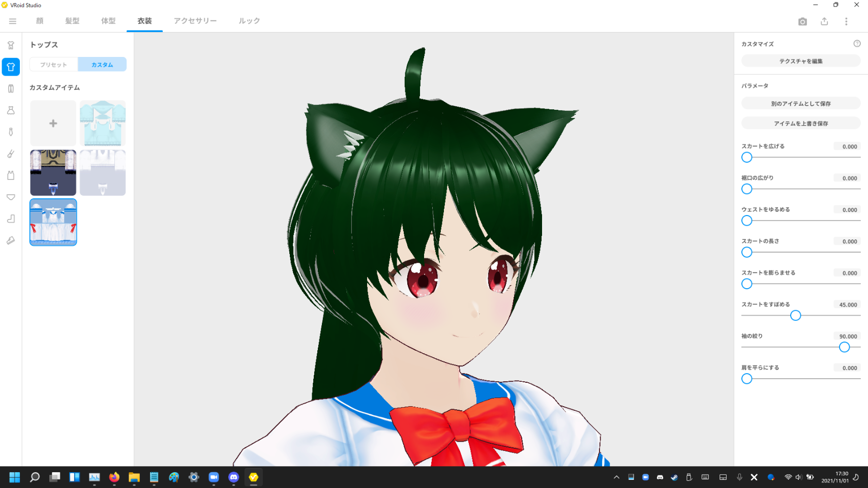Image resolution: width=868 pixels, height=488 pixels.
Task: Select the dark navy and gold top thumbnail
Action: coord(53,173)
